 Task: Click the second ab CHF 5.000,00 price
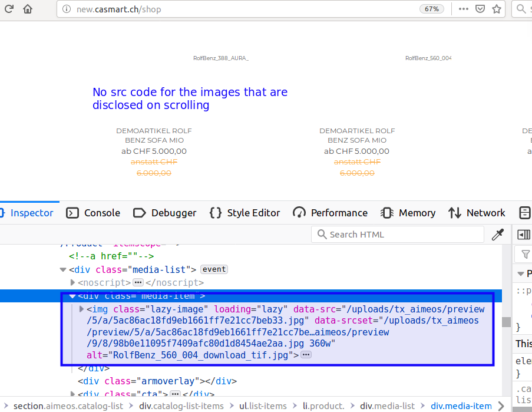(356, 151)
